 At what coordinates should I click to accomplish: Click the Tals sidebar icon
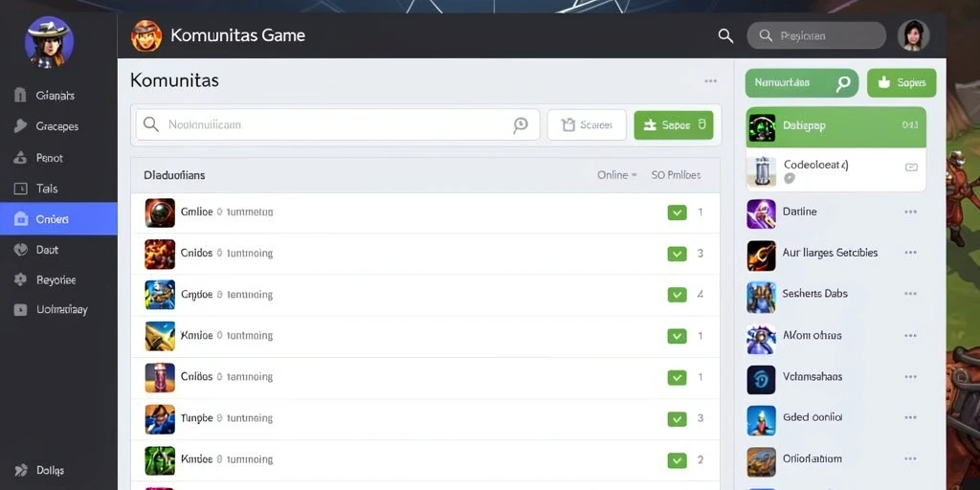pos(21,189)
